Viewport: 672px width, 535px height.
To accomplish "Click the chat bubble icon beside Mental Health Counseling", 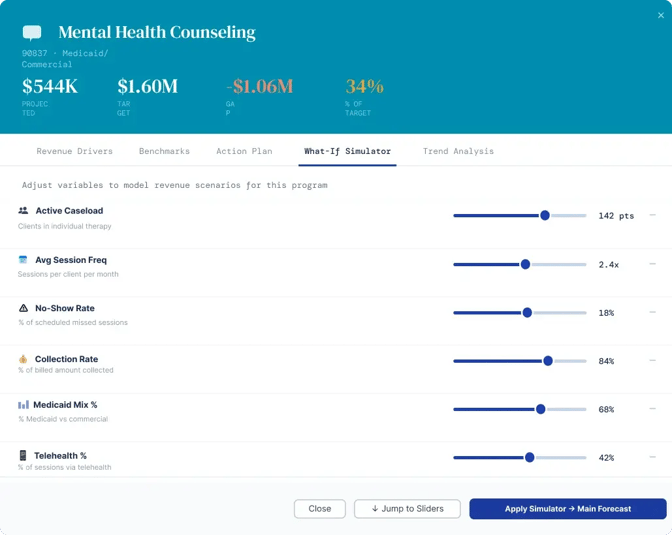I will (32, 33).
